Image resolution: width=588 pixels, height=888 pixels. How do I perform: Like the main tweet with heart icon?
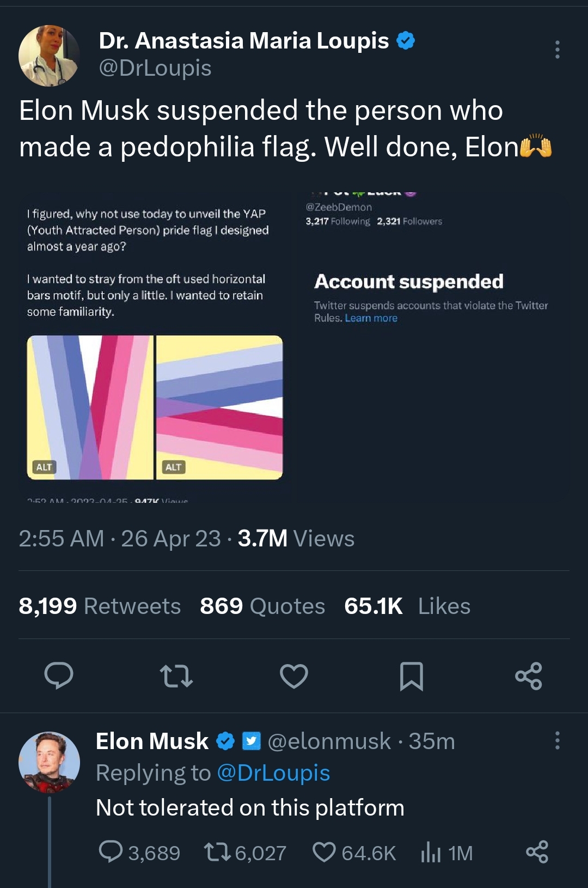pos(294,676)
